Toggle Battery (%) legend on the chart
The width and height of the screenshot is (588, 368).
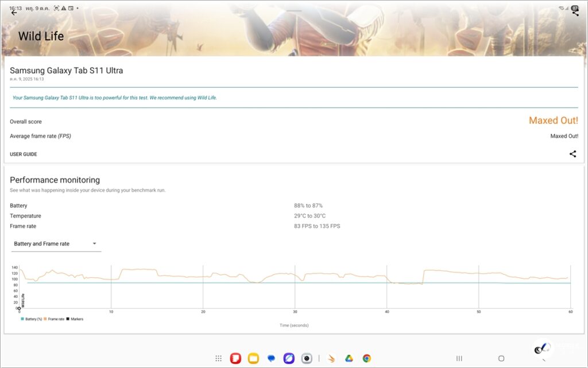[32, 319]
